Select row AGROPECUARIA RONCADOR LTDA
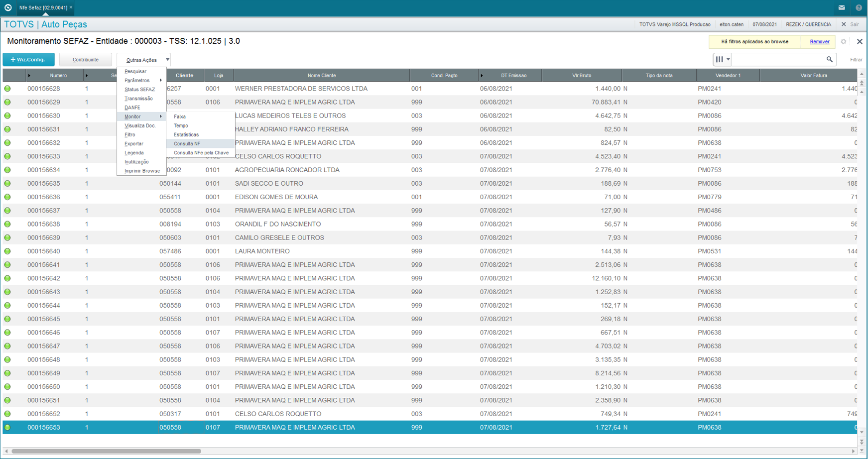Screen dimensions: 868x459 tap(430, 170)
